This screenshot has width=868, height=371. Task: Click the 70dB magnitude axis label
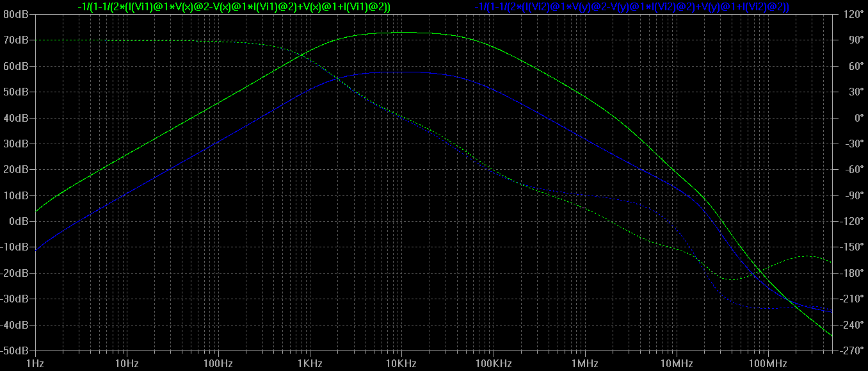[x=17, y=40]
